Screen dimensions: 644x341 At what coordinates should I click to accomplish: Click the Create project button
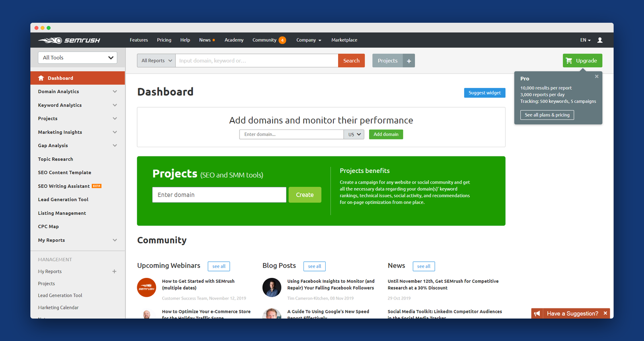[x=305, y=195]
